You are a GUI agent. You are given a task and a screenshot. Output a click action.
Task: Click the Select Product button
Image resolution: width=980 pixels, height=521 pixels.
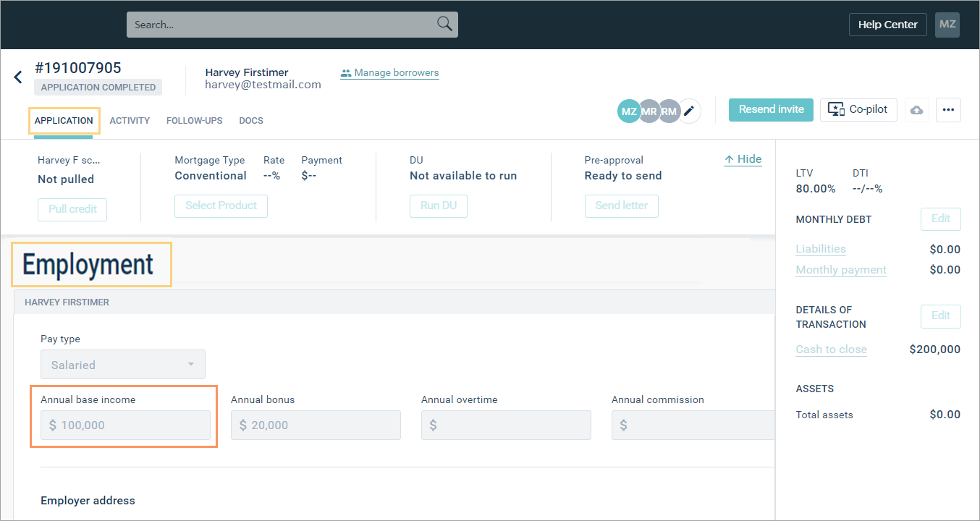click(x=221, y=206)
